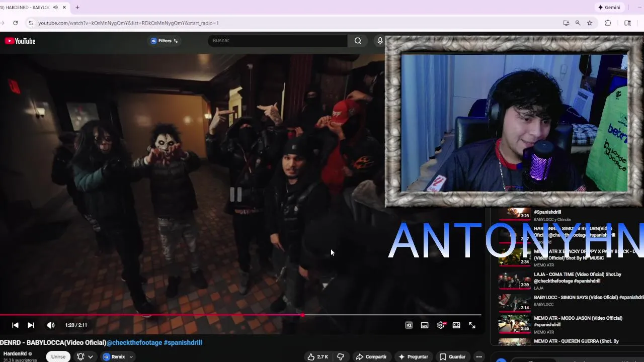Switch to theater mode

point(456,325)
